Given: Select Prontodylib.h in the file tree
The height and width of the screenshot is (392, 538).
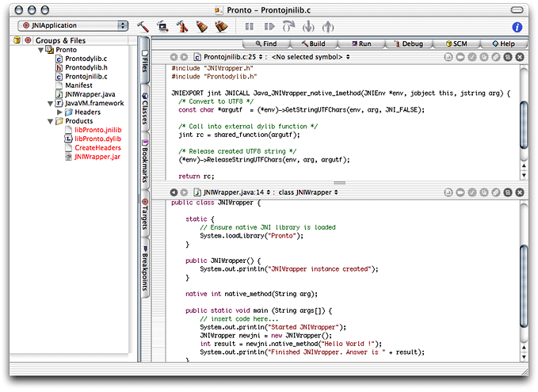Looking at the screenshot, I should [82, 67].
